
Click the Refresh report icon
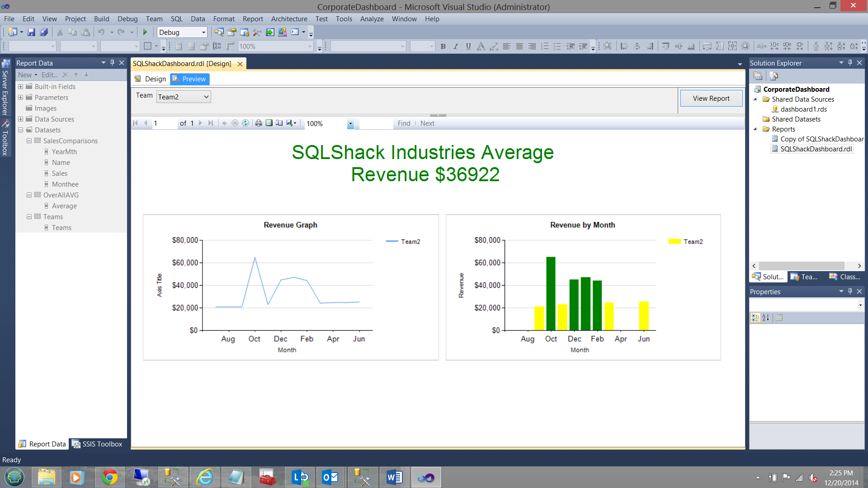point(245,123)
